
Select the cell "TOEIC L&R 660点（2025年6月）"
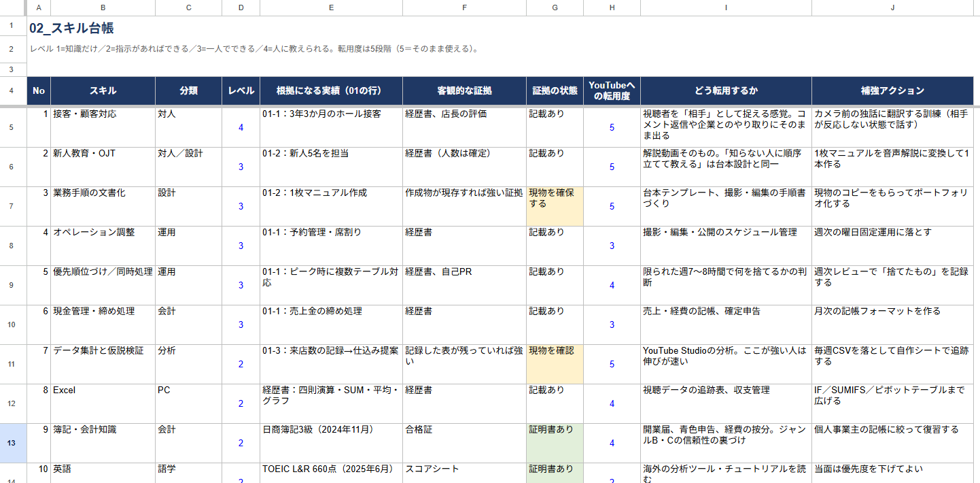(331, 473)
